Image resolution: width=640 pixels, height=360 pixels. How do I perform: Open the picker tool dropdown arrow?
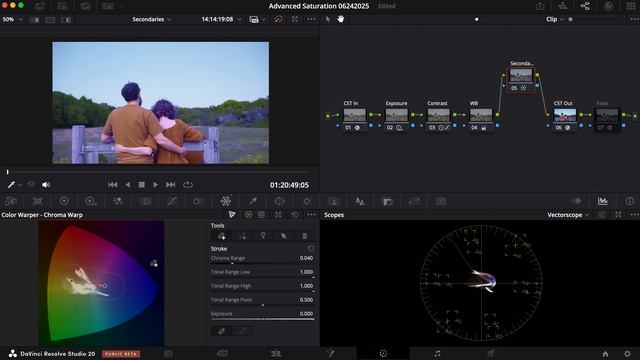(x=20, y=185)
